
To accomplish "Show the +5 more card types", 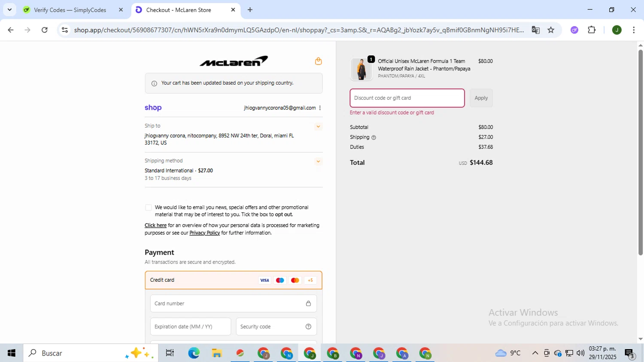I will click(310, 280).
